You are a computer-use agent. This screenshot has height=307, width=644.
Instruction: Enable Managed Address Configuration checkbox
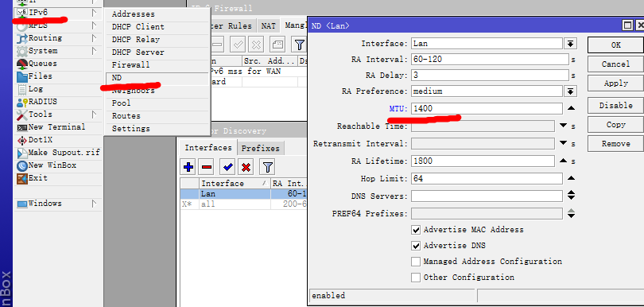coord(416,262)
